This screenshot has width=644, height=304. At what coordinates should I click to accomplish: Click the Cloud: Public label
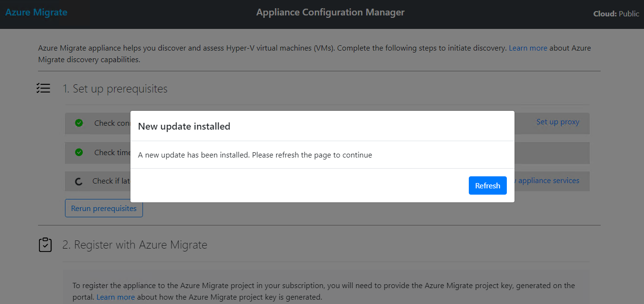tap(616, 14)
